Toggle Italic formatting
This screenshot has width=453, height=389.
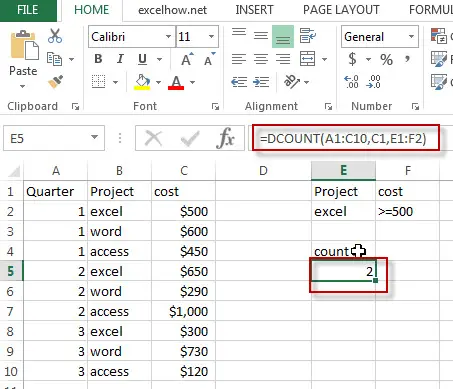click(x=120, y=59)
